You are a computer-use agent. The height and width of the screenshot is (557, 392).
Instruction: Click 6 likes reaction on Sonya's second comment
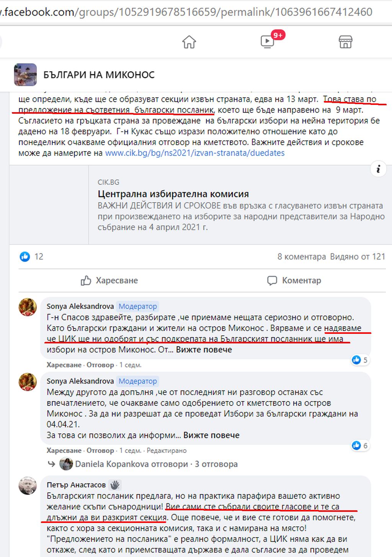(360, 446)
